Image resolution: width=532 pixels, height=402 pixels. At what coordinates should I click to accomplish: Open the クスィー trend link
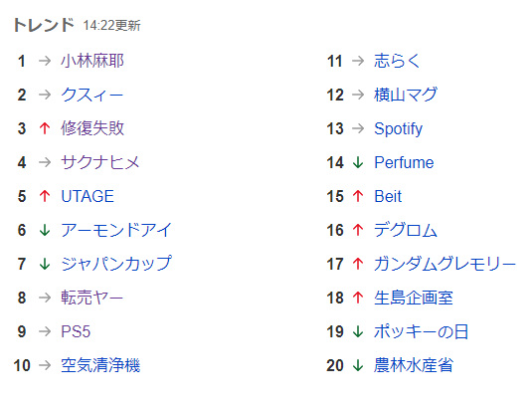(x=91, y=95)
